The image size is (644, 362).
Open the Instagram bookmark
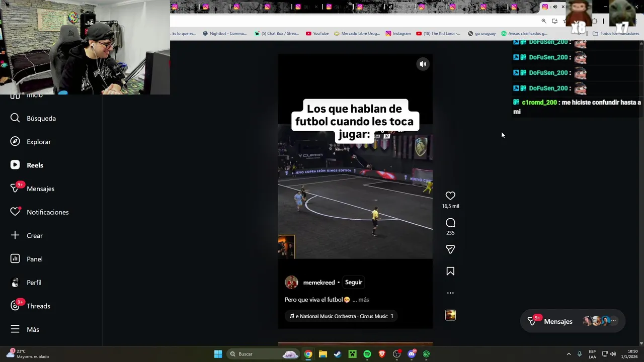(x=398, y=34)
